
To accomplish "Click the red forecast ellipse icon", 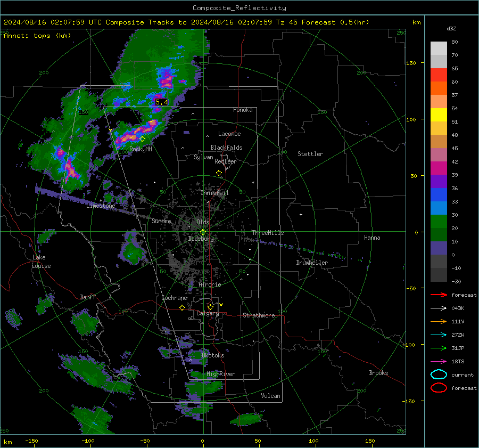I will tap(439, 388).
